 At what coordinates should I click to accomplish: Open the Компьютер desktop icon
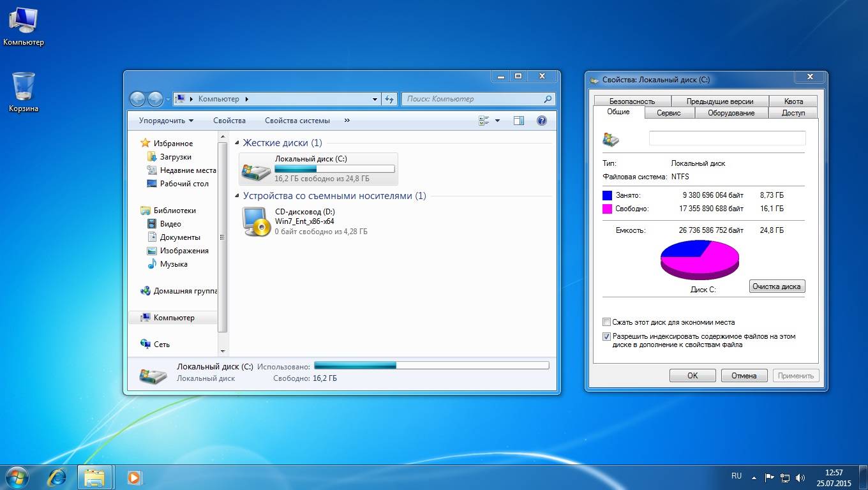(24, 21)
